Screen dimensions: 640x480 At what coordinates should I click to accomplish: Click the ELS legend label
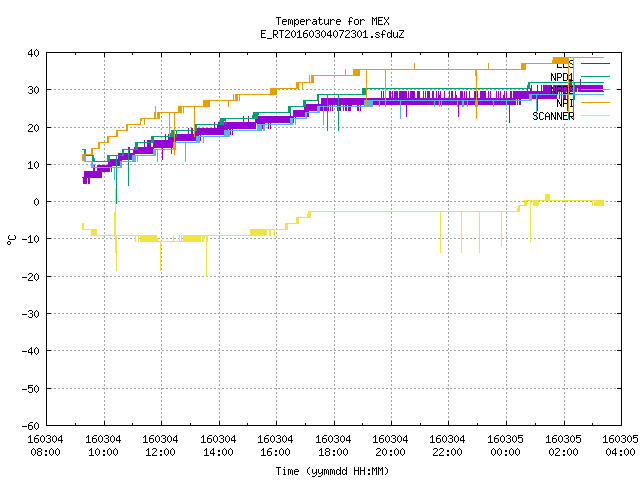(x=565, y=64)
